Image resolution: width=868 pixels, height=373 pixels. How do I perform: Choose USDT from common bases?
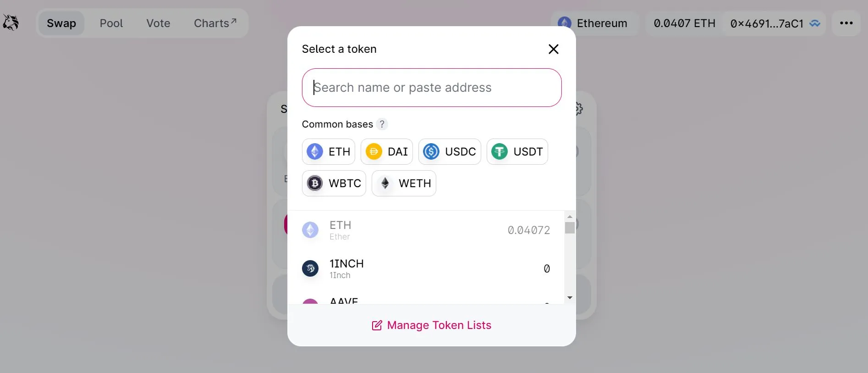517,152
